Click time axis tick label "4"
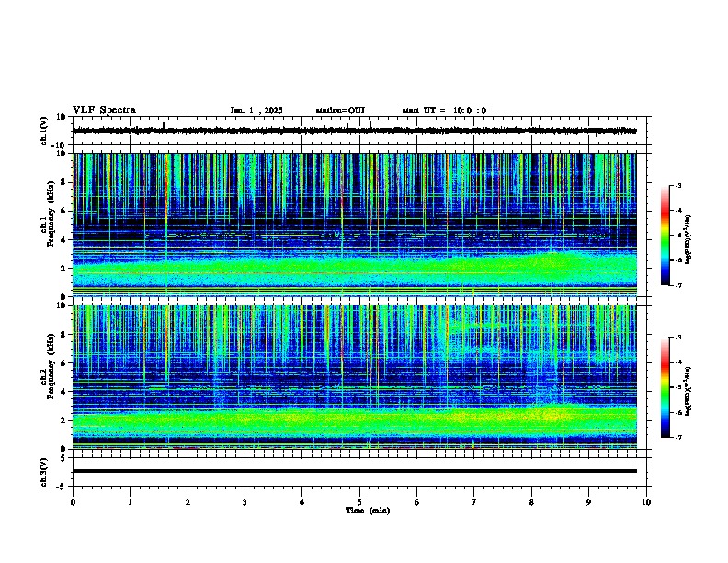Screen dimensions: 728x563 coord(302,502)
